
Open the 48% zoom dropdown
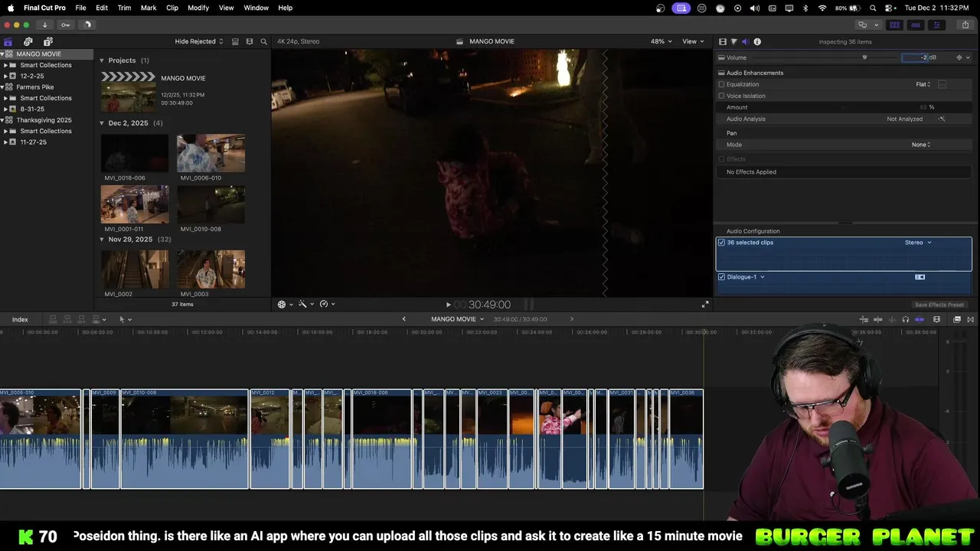[661, 41]
